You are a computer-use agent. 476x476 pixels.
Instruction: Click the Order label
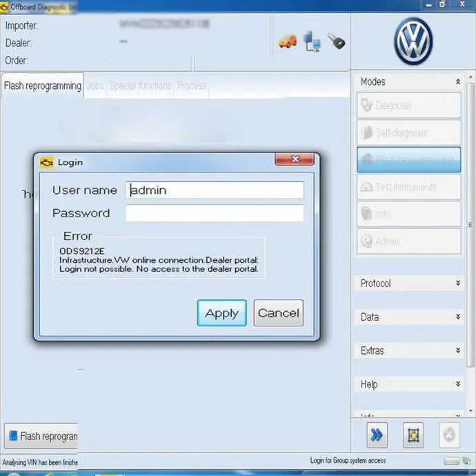[x=17, y=61]
